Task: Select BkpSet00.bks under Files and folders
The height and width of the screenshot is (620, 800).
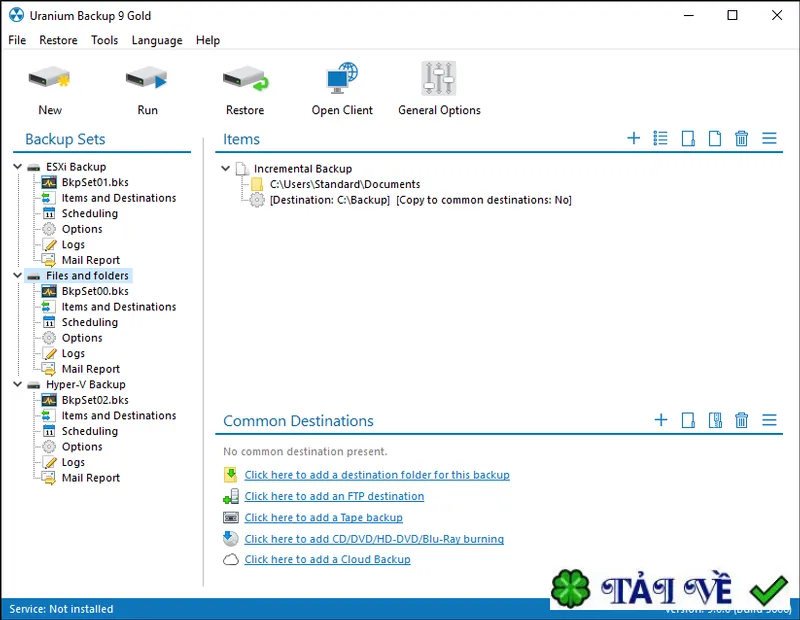Action: [x=95, y=291]
